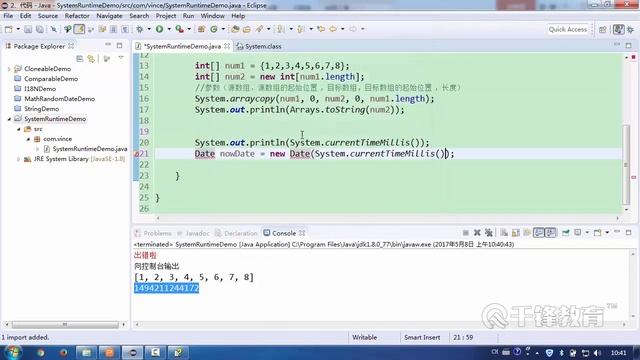Image resolution: width=640 pixels, height=360 pixels.
Task: Switch to the Java perspective icon
Action: [x=618, y=29]
